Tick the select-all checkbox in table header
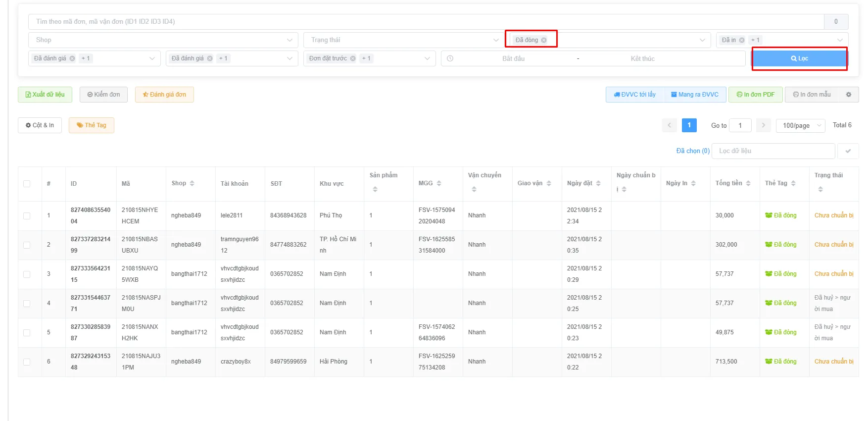Viewport: 868px width, 421px height. click(x=27, y=184)
